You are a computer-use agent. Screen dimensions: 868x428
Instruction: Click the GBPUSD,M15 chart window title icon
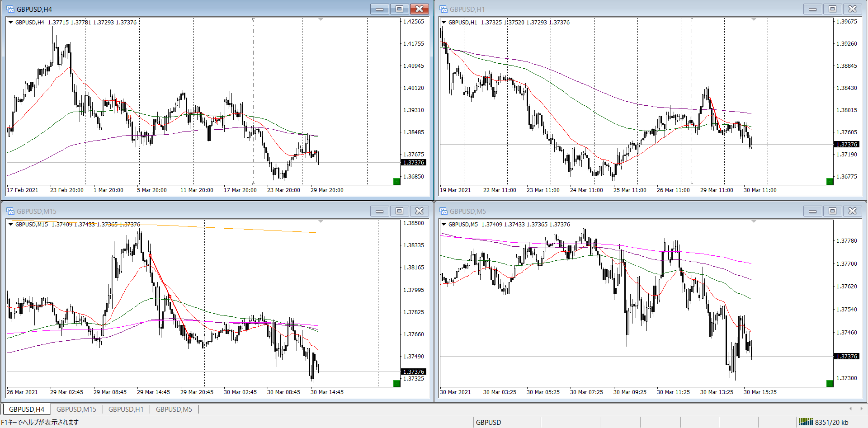10,211
